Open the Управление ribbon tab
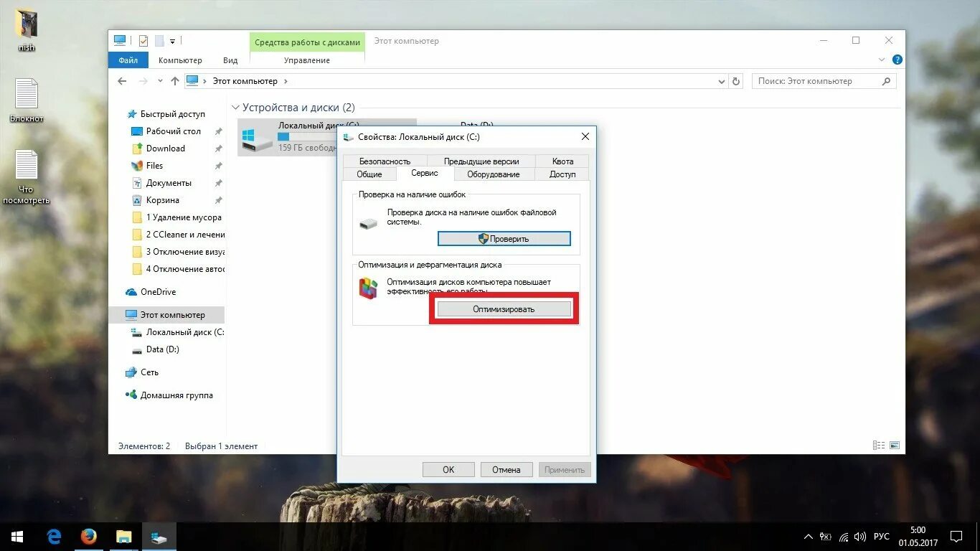The image size is (980, 551). (x=307, y=60)
